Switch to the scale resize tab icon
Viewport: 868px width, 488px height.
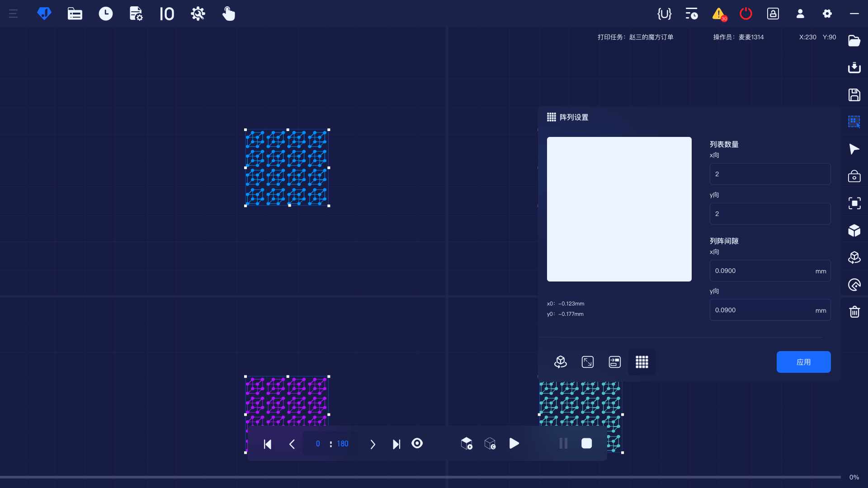pos(587,362)
